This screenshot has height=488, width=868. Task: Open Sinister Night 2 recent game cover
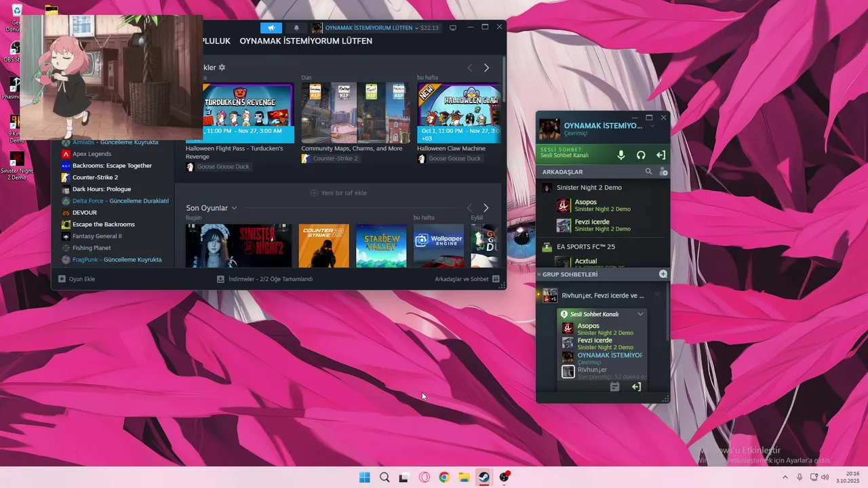[239, 245]
